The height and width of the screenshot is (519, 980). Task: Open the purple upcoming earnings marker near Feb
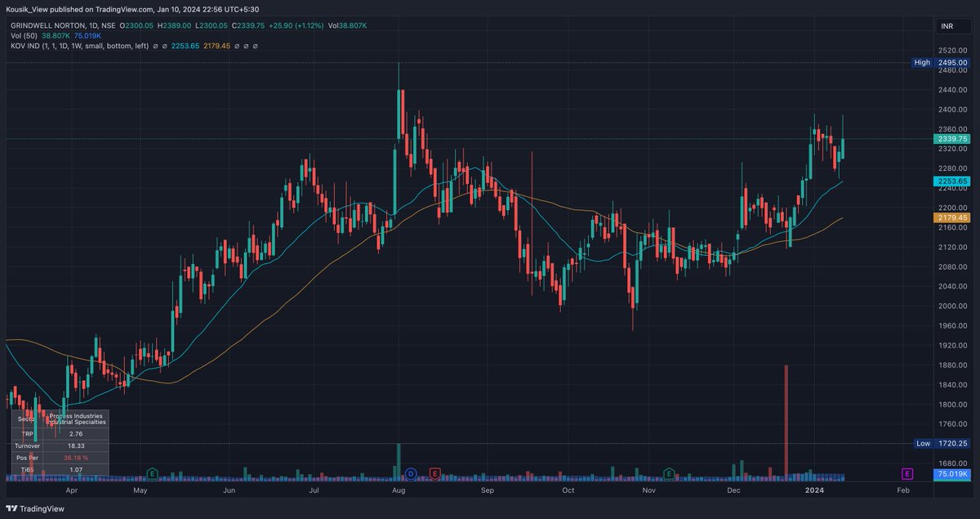(906, 473)
